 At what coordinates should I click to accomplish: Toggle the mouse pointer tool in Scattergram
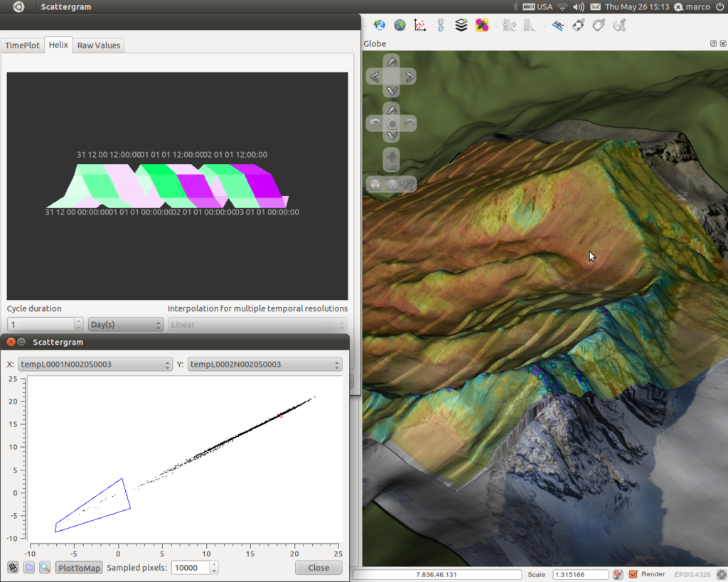point(13,567)
